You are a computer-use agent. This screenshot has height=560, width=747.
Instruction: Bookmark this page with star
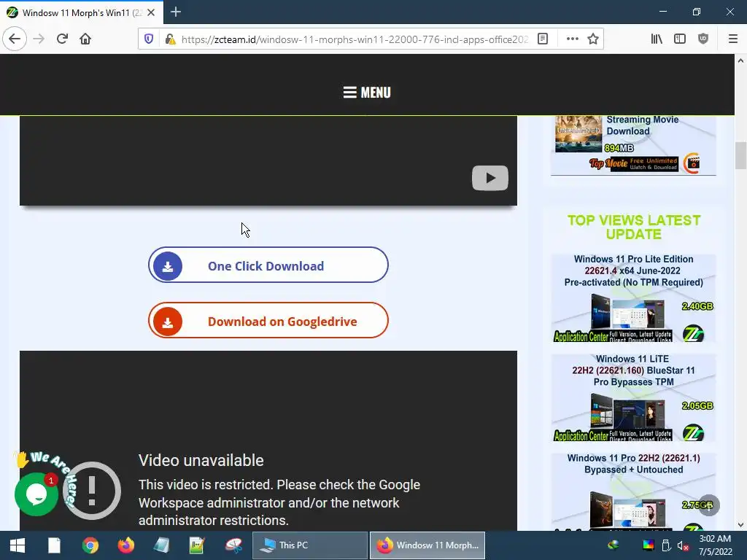tap(593, 39)
